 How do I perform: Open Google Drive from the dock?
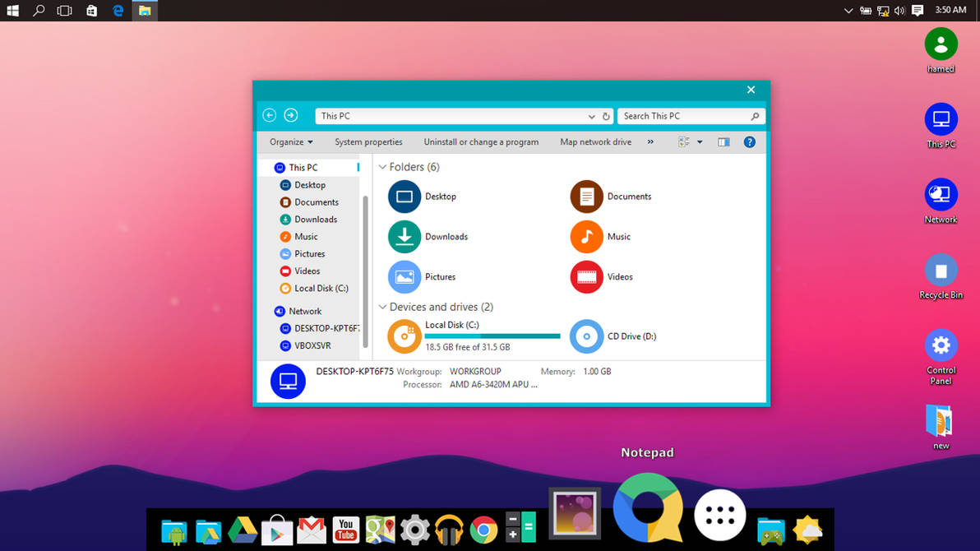[243, 530]
